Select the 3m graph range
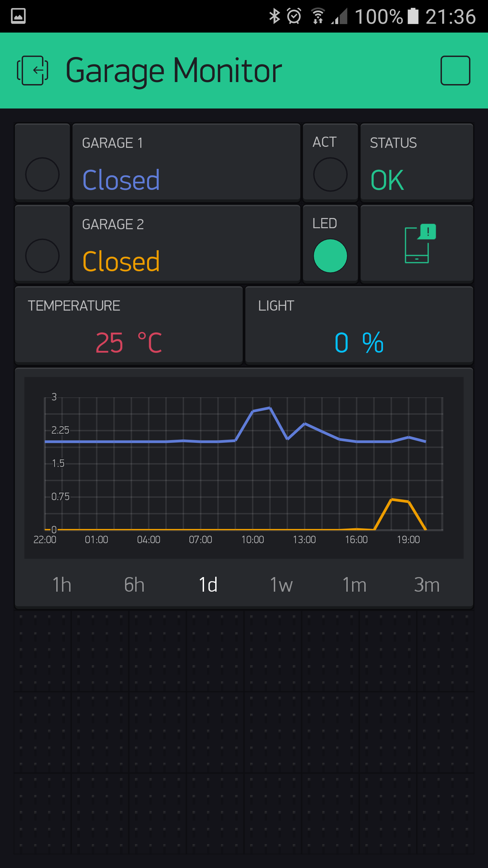The image size is (488, 868). pos(427,585)
